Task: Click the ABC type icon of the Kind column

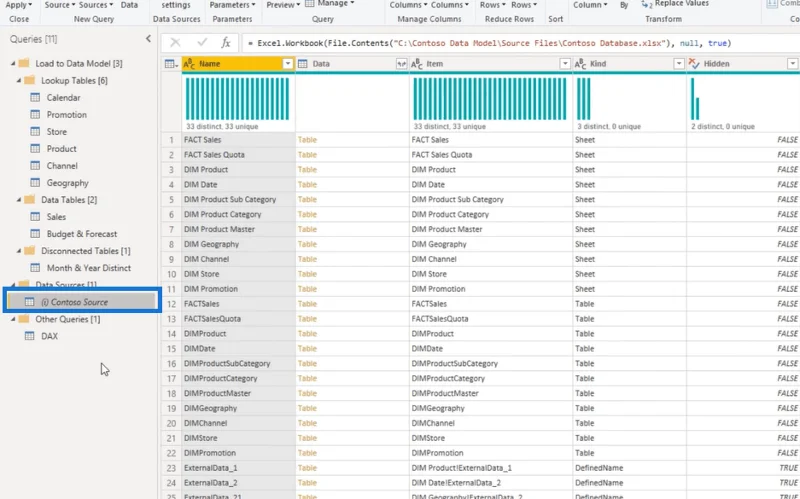Action: [581, 64]
